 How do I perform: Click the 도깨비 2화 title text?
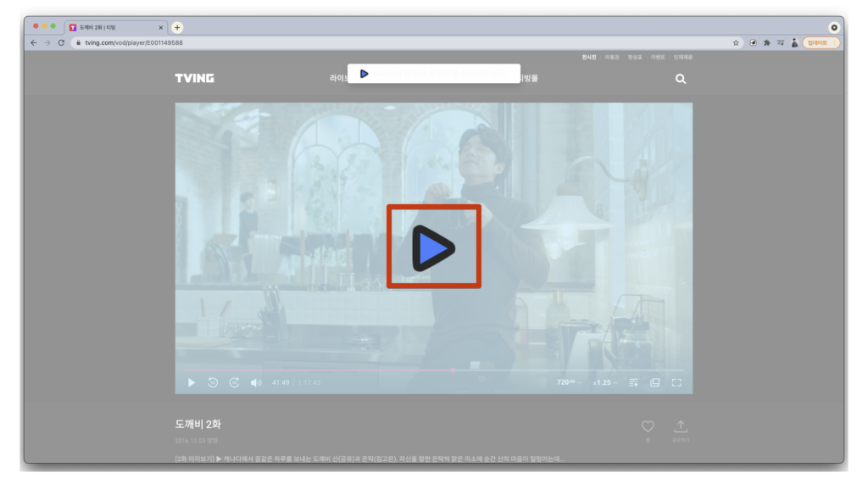coord(198,424)
